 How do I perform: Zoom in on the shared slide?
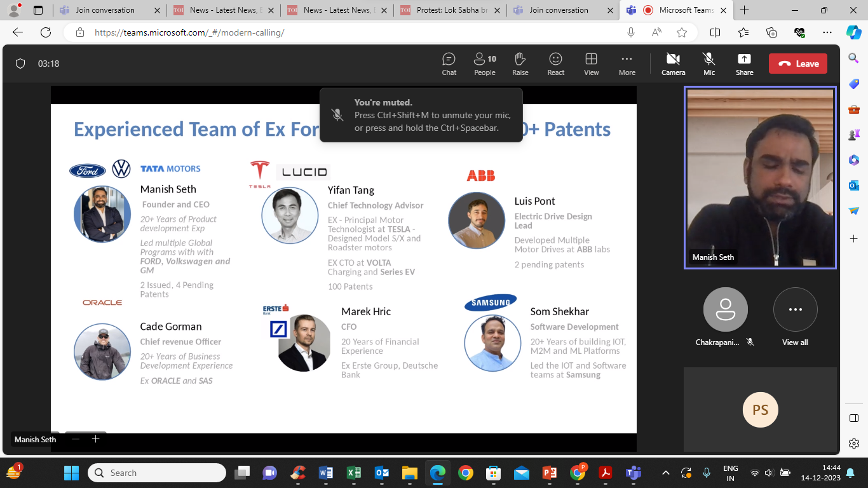click(x=95, y=439)
